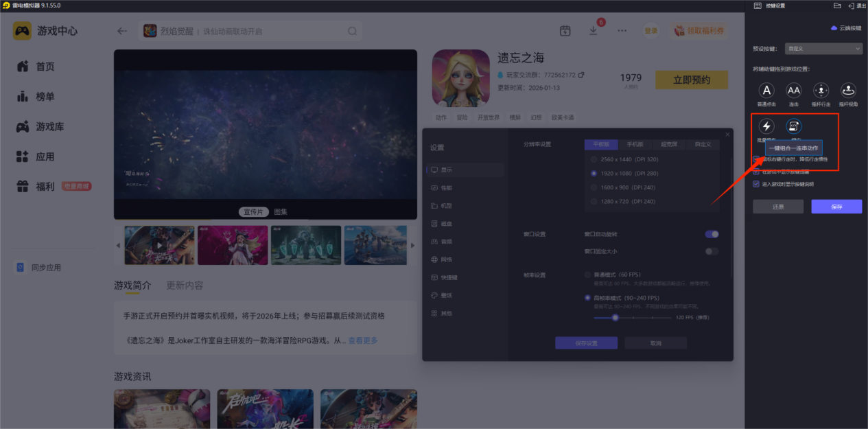This screenshot has width=868, height=429.
Task: Click the search magnifier icon
Action: (x=352, y=31)
